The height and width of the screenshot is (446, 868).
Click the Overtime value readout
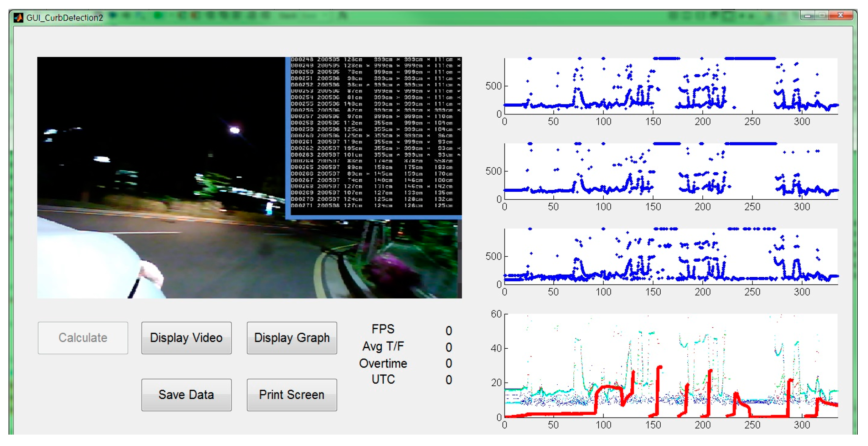coord(449,363)
